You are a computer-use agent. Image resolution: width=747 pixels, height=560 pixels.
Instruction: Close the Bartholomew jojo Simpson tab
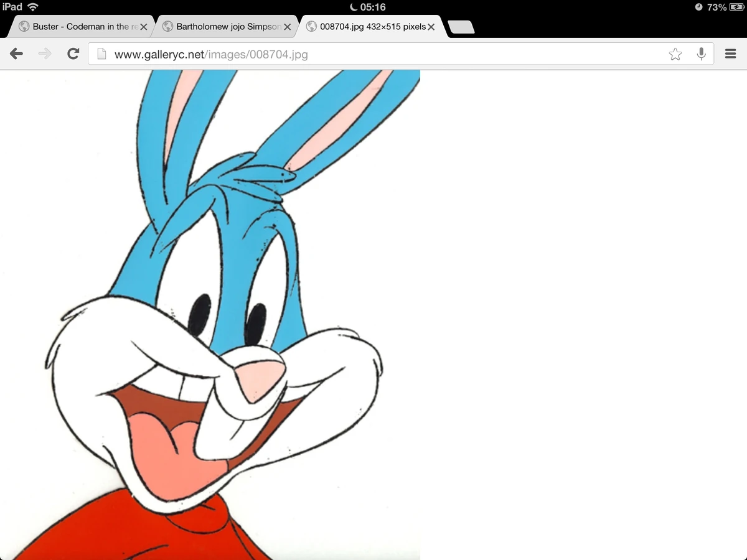[288, 27]
